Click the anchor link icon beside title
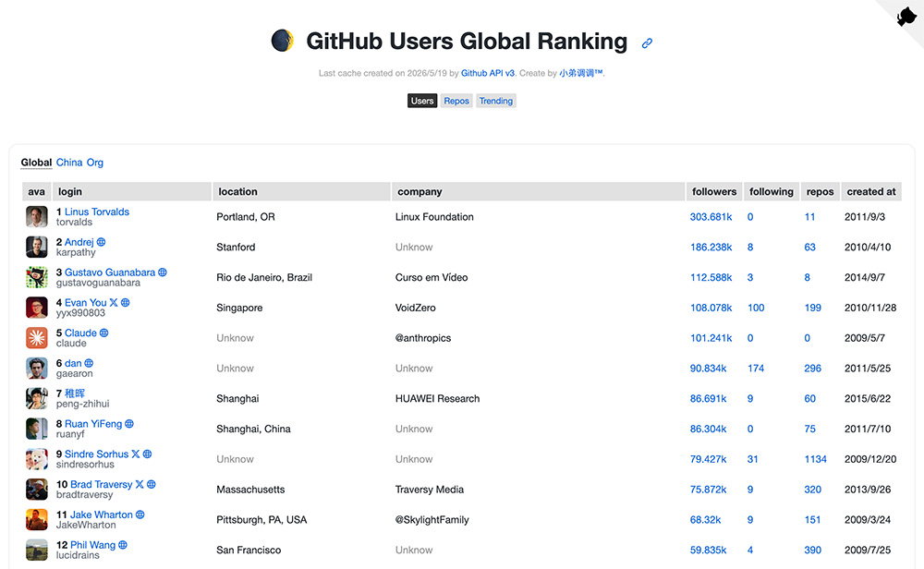 (647, 43)
